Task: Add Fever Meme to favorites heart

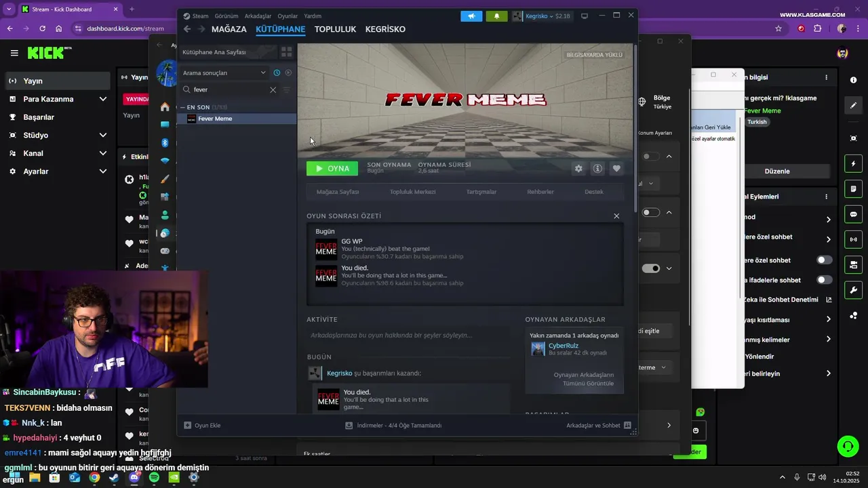Action: pos(616,169)
